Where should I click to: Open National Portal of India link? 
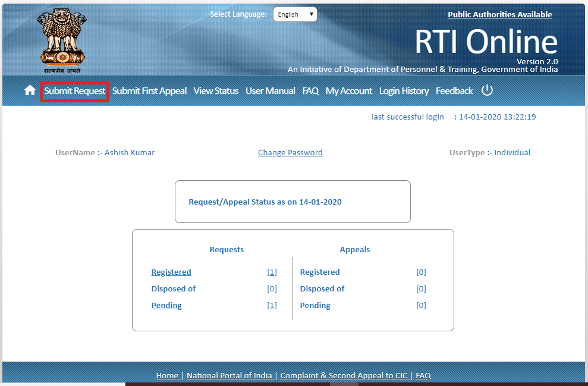pos(229,375)
